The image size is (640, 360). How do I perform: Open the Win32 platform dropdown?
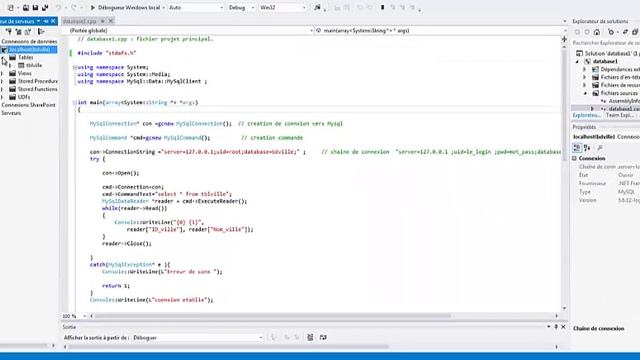282,7
